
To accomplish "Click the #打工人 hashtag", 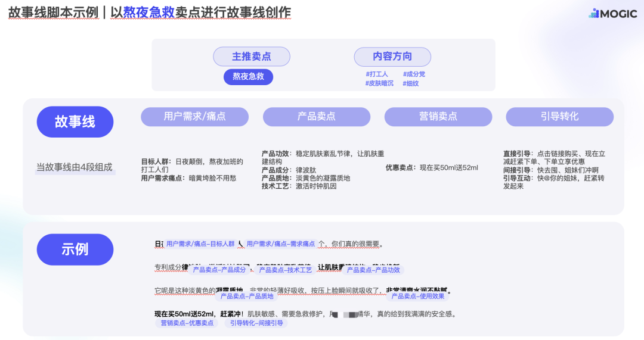I will [x=377, y=74].
